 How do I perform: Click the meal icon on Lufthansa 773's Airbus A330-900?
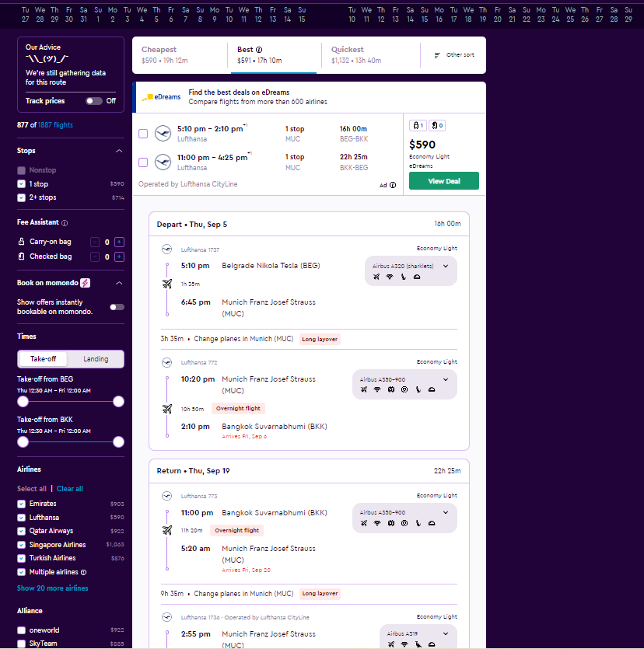432,523
